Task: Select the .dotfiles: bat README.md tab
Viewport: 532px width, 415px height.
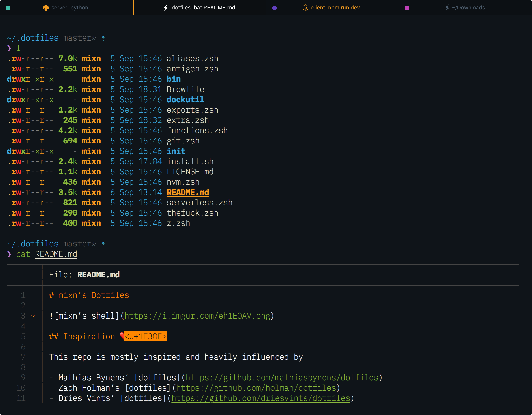Action: point(200,8)
